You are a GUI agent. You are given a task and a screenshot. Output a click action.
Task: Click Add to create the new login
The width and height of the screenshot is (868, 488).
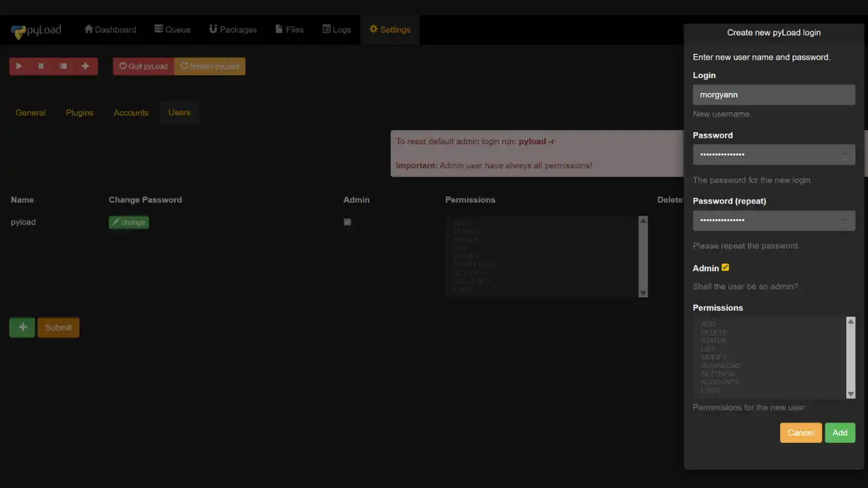pos(839,433)
